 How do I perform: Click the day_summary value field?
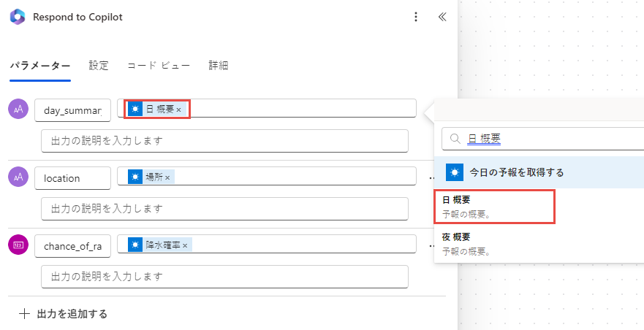point(267,108)
